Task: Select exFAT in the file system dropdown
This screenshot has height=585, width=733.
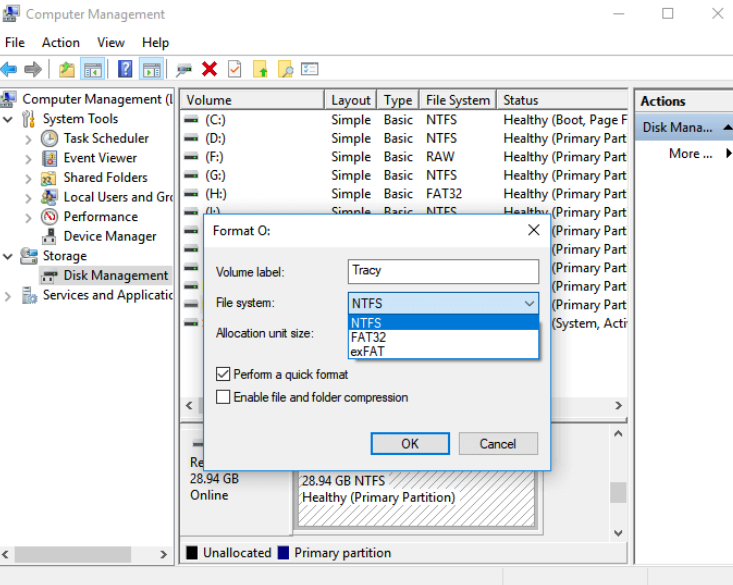Action: point(367,351)
